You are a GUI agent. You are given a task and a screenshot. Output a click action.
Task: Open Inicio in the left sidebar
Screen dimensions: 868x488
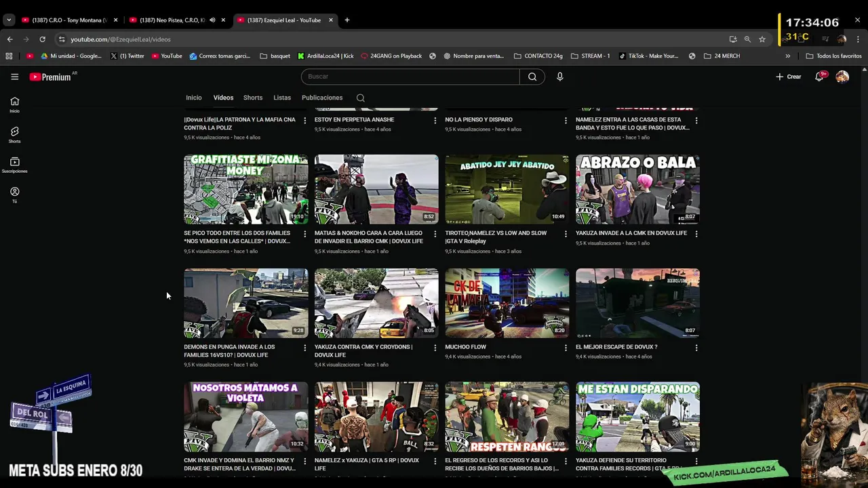[14, 104]
